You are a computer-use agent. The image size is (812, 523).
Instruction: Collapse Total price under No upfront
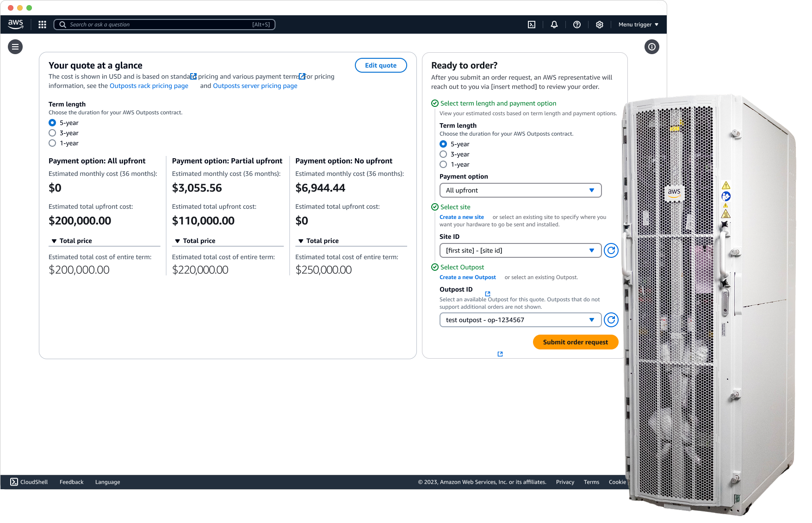(x=318, y=241)
